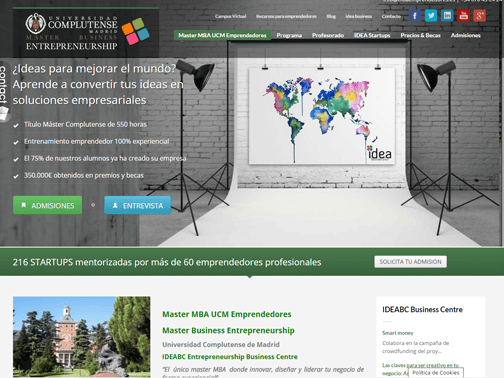504x378 pixels.
Task: Click the IDEABC Business Centre sidebar title
Action: click(422, 310)
